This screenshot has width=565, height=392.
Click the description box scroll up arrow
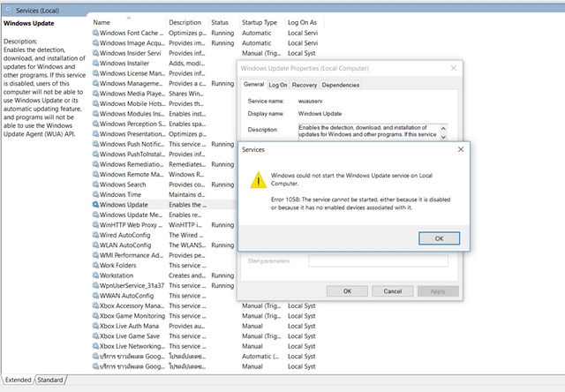[443, 128]
